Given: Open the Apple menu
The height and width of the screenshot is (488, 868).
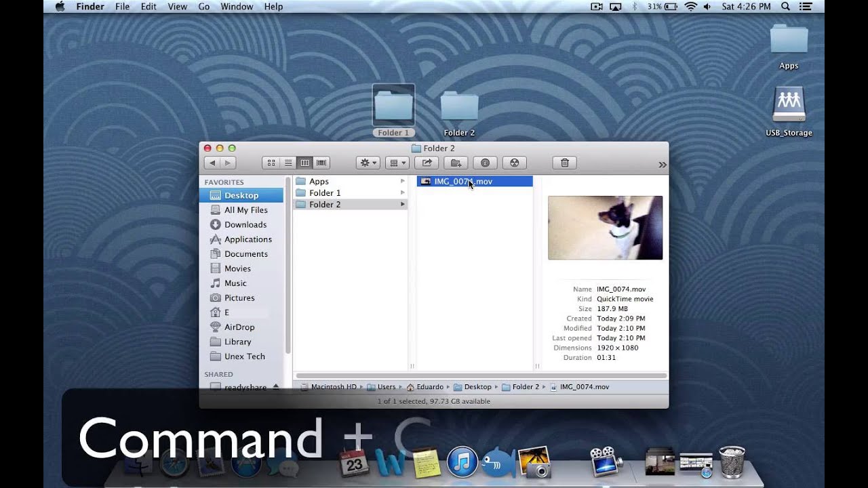Looking at the screenshot, I should click(x=60, y=7).
